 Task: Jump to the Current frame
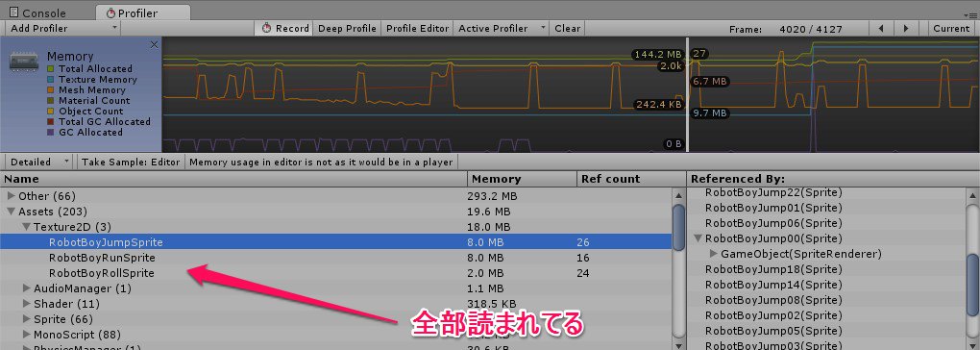951,28
